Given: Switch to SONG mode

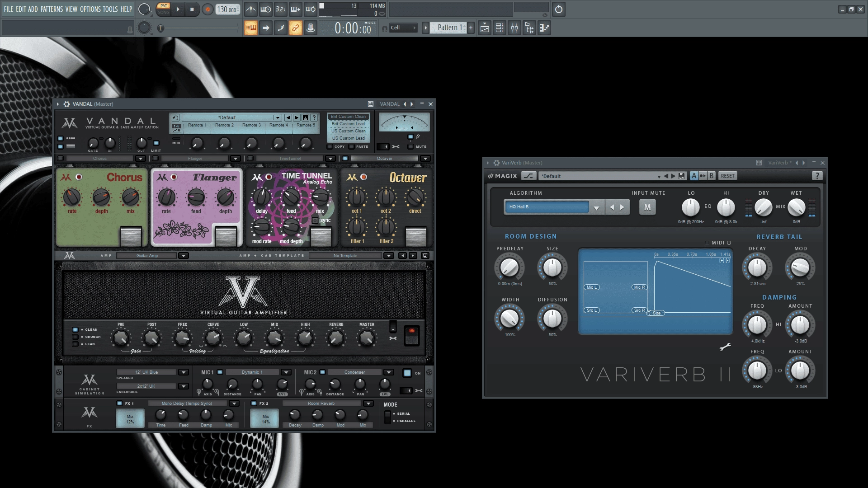Looking at the screenshot, I should 163,12.
